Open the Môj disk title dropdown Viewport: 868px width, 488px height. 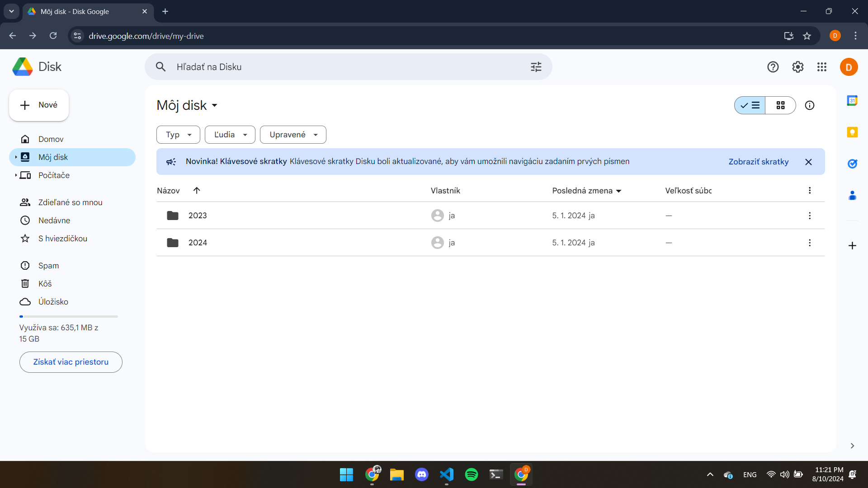(x=187, y=105)
